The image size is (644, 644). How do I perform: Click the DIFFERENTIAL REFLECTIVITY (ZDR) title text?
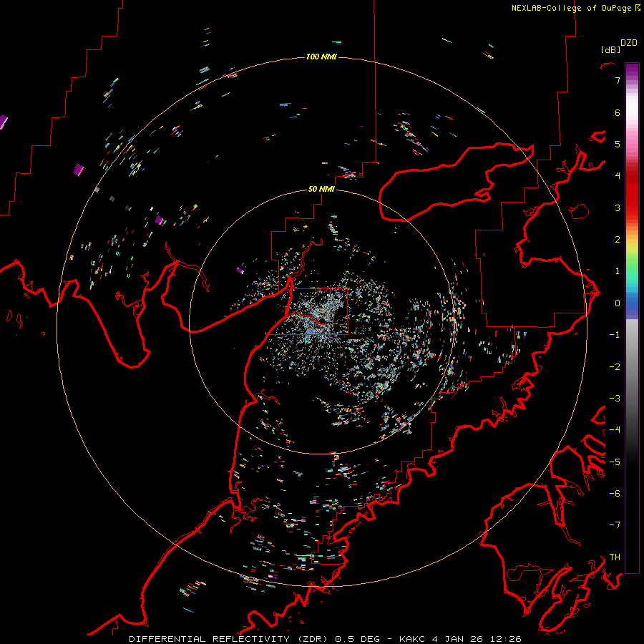(x=228, y=639)
